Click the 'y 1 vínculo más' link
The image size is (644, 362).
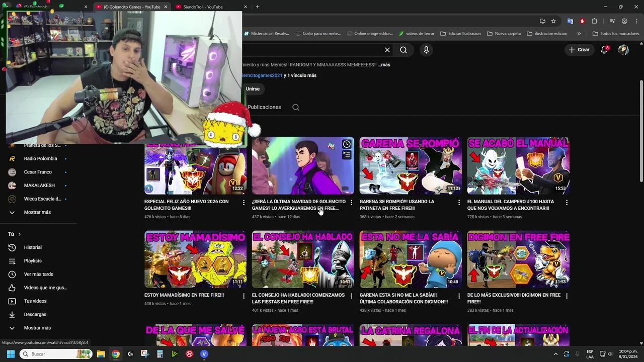click(x=300, y=75)
